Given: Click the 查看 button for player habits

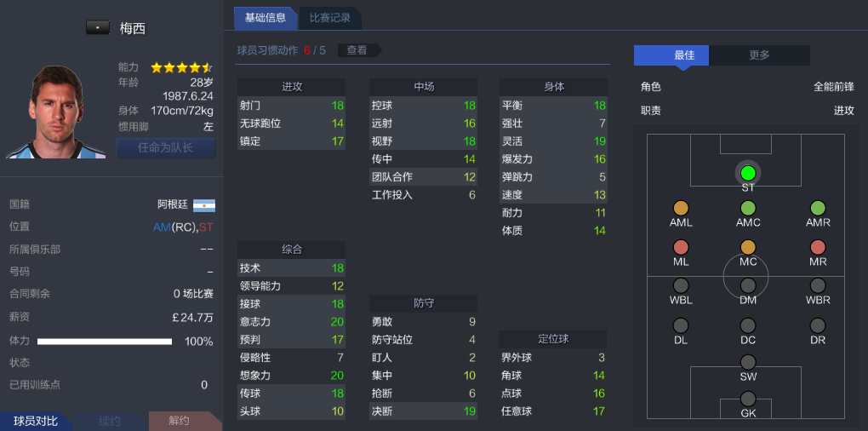Looking at the screenshot, I should pos(357,50).
